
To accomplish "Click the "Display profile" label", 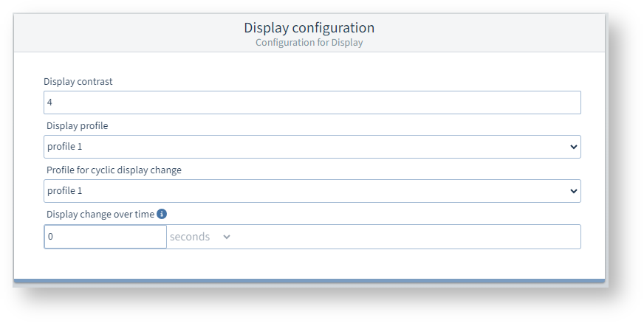I will pyautogui.click(x=78, y=125).
